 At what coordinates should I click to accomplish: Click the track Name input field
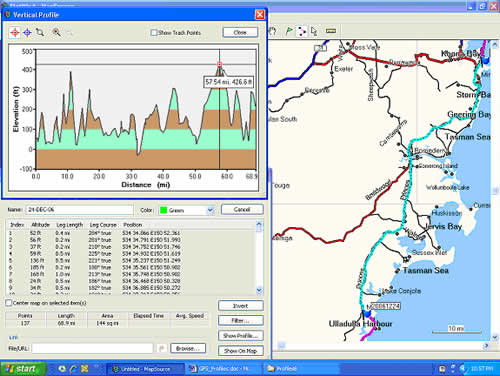click(79, 210)
